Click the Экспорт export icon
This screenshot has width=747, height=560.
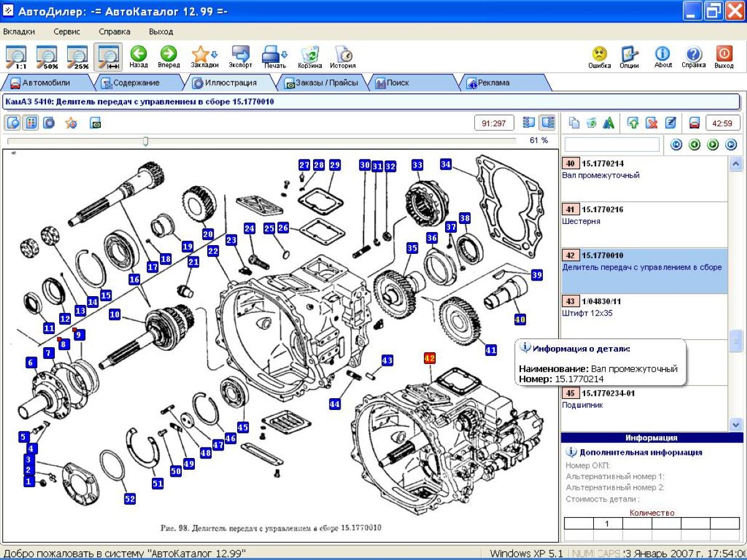coord(240,57)
